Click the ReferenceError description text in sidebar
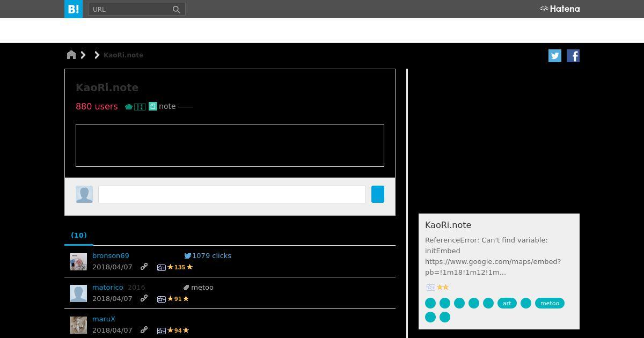The image size is (644, 338). click(493, 256)
